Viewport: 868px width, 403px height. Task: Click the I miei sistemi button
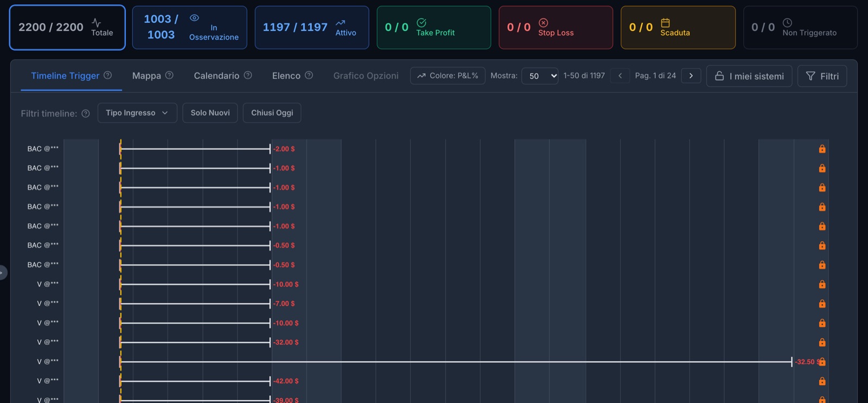pos(749,76)
